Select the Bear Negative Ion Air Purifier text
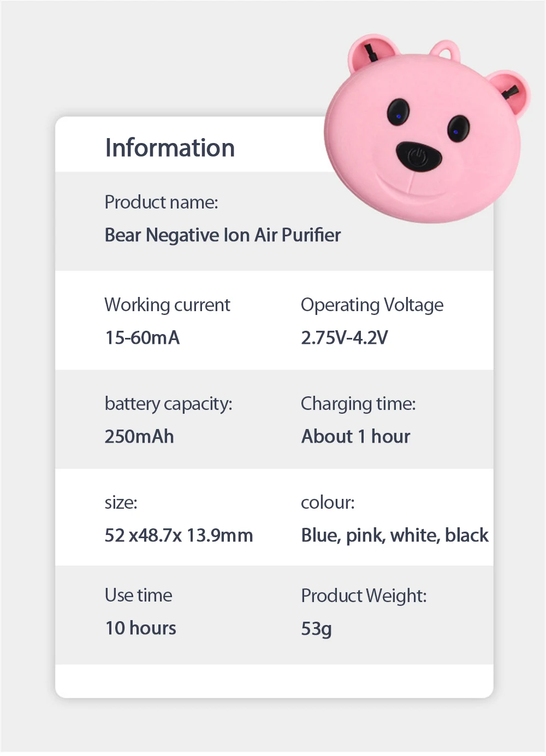Screen dimensions: 546x756 click(x=222, y=235)
